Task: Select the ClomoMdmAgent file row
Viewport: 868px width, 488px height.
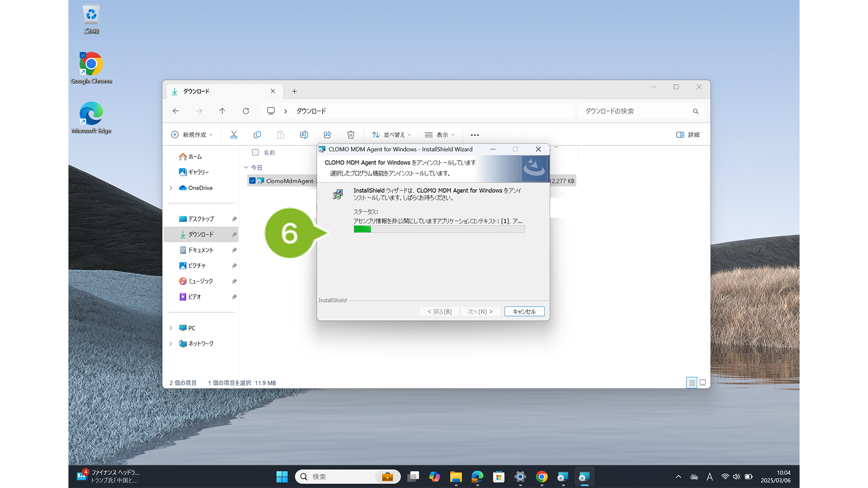Action: (412, 181)
